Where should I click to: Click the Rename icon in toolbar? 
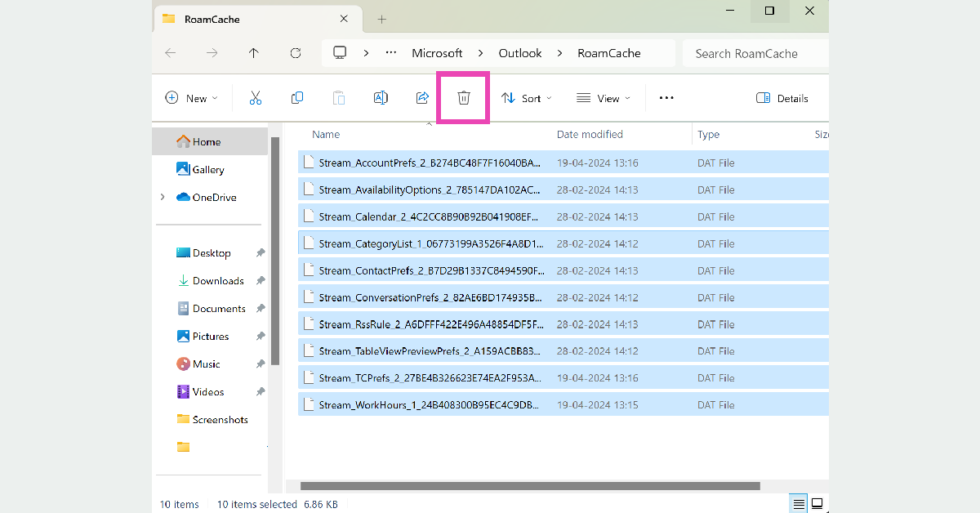click(x=381, y=98)
